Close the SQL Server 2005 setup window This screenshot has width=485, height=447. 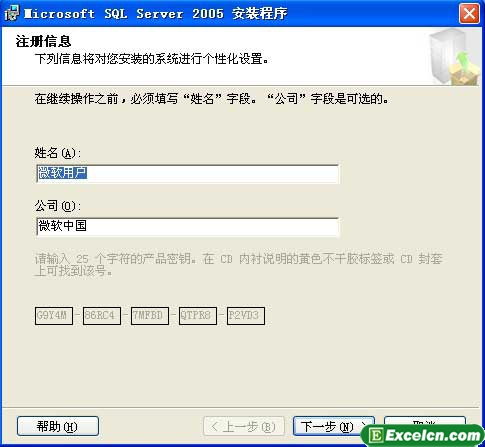pyautogui.click(x=469, y=14)
